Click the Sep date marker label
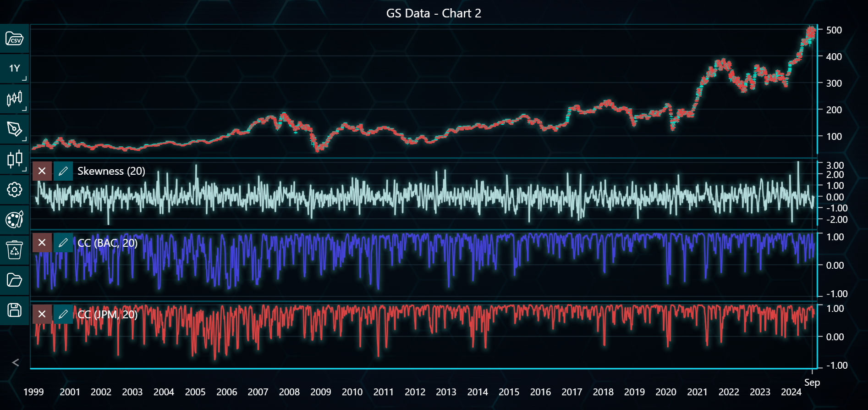The image size is (868, 410). (x=812, y=382)
